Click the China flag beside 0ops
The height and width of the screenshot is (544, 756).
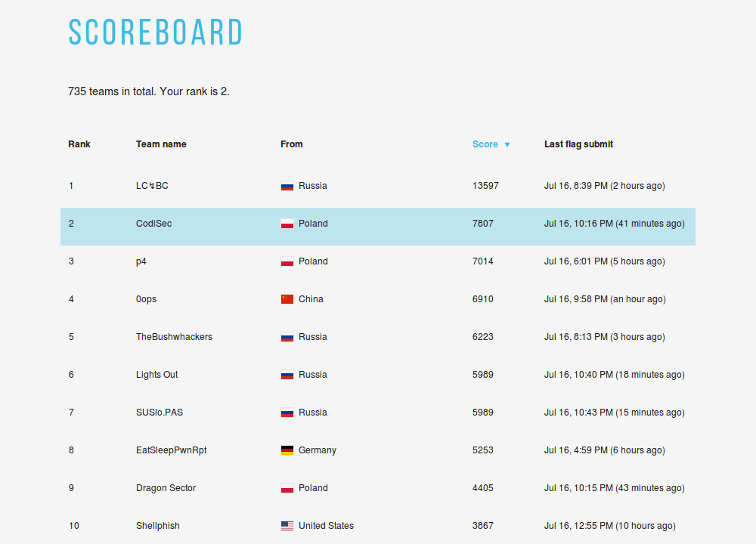tap(287, 299)
